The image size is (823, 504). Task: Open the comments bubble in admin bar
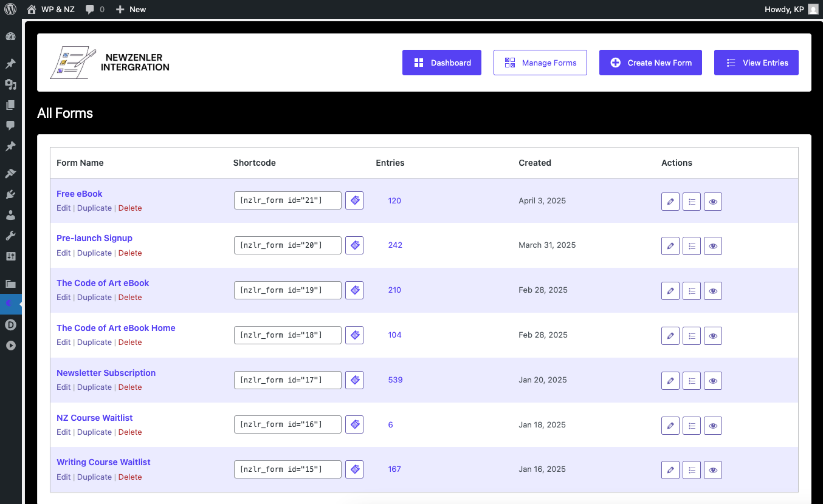(94, 9)
